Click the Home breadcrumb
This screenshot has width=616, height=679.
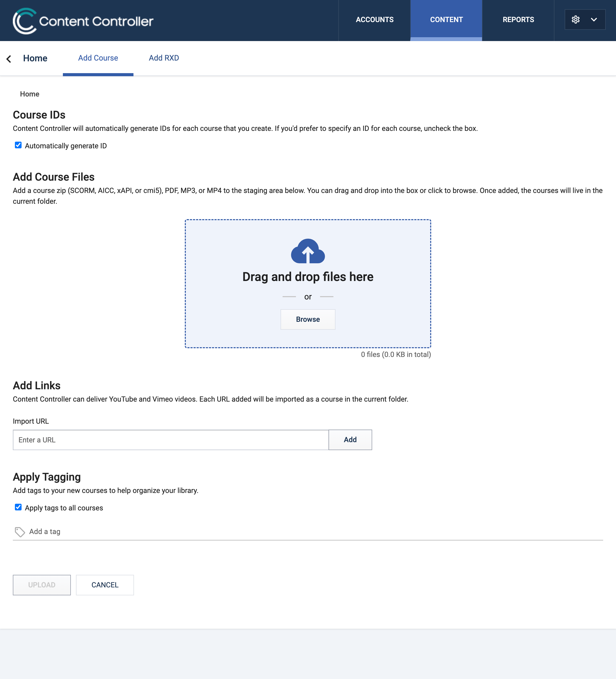30,94
